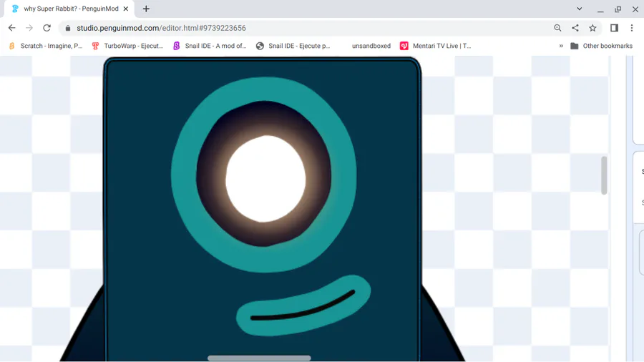Bookmark this page with the star
644x362 pixels.
(592, 28)
